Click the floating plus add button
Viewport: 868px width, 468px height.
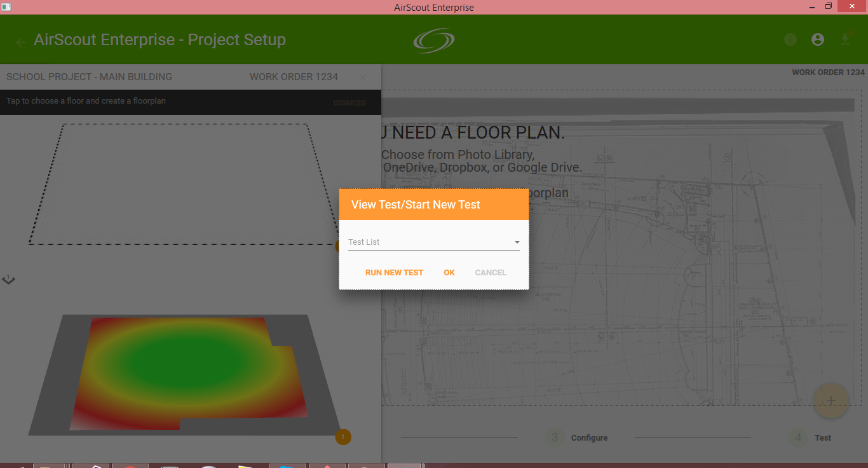831,401
